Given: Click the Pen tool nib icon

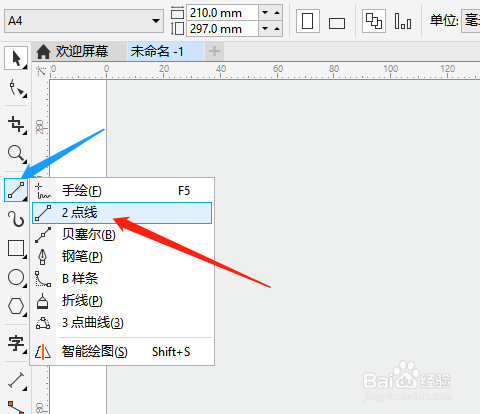Looking at the screenshot, I should click(43, 257).
